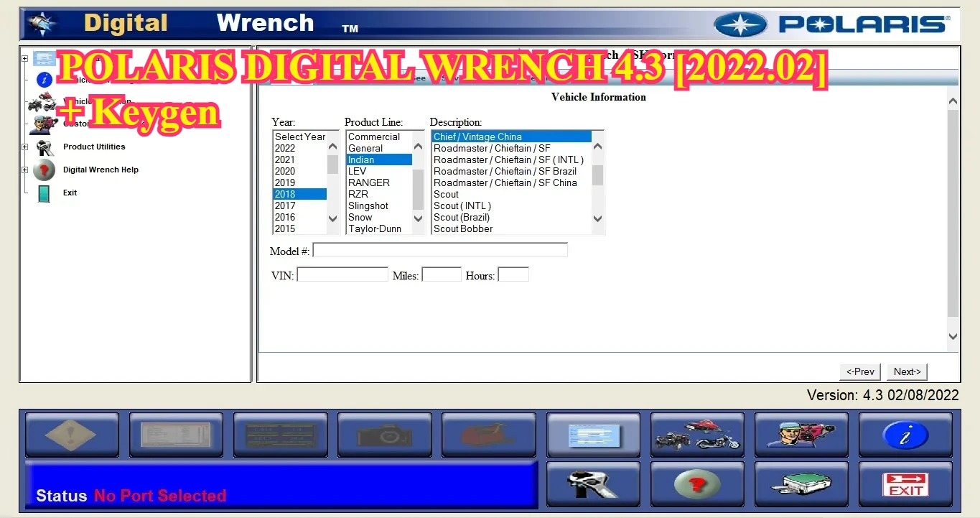
Task: Focus the VIN input field
Action: click(342, 274)
